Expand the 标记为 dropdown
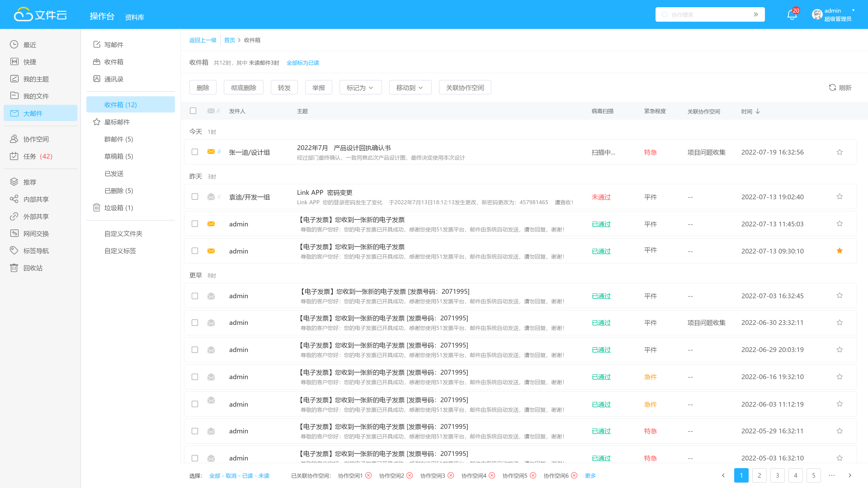868x488 pixels. 360,88
